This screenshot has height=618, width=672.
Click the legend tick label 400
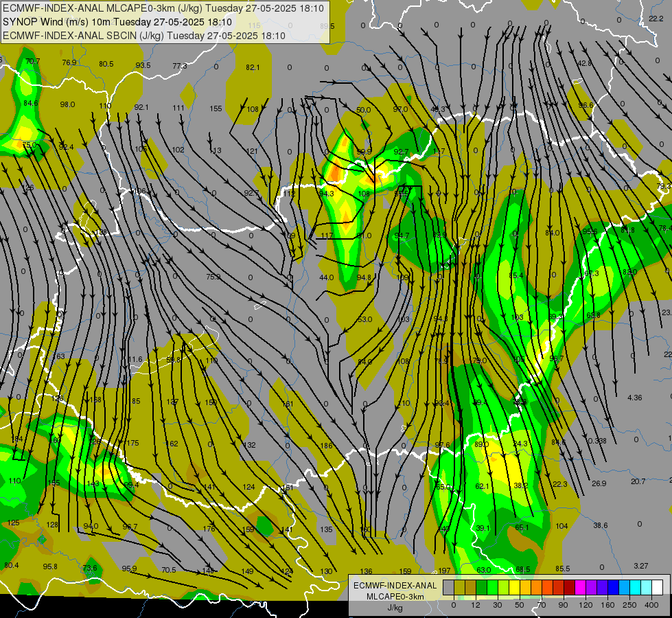coord(651,605)
